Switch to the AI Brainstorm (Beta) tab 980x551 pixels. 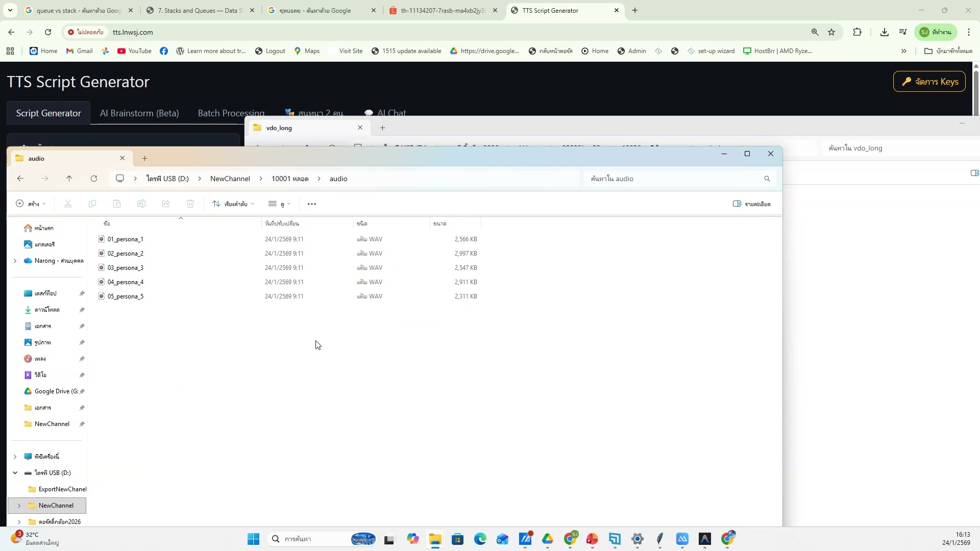pyautogui.click(x=139, y=113)
